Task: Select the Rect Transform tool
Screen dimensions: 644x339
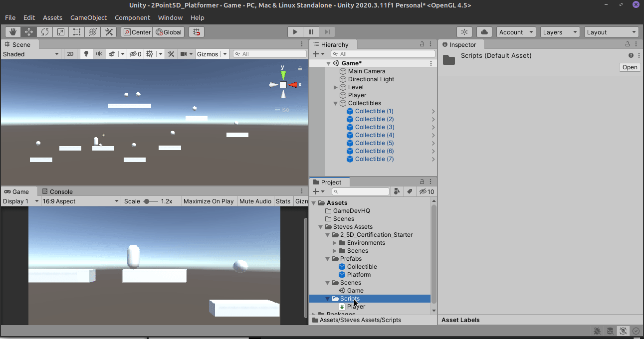Action: 76,31
